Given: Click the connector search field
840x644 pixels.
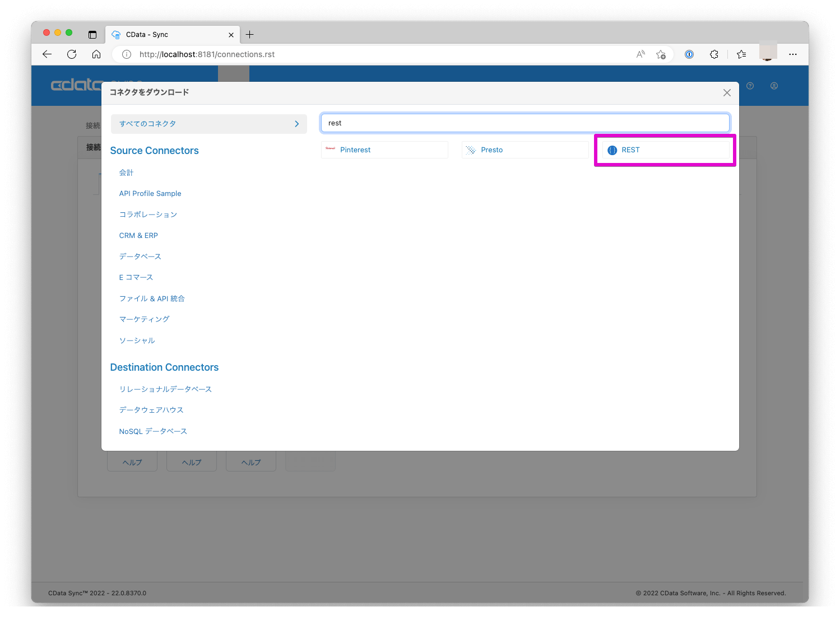Looking at the screenshot, I should click(525, 123).
